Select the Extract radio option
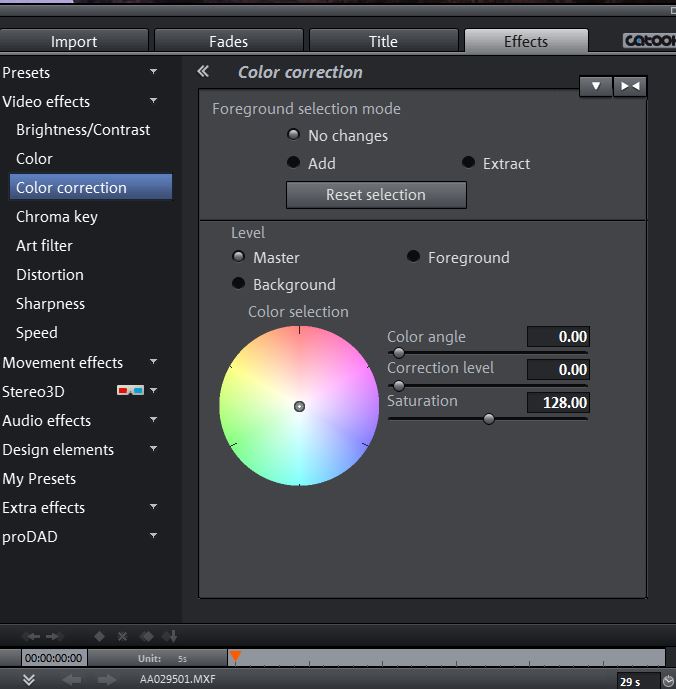This screenshot has width=676, height=689. [468, 163]
